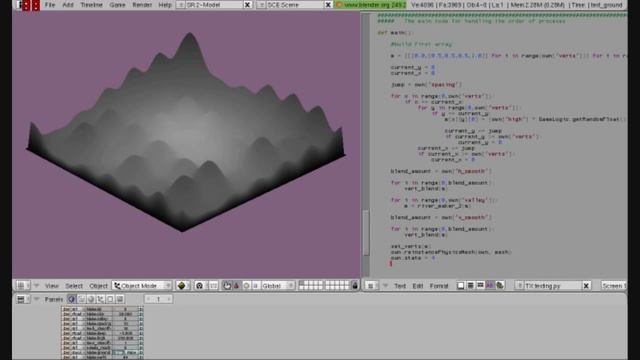640x360 pixels.
Task: Open the Help menu
Action: click(165, 5)
